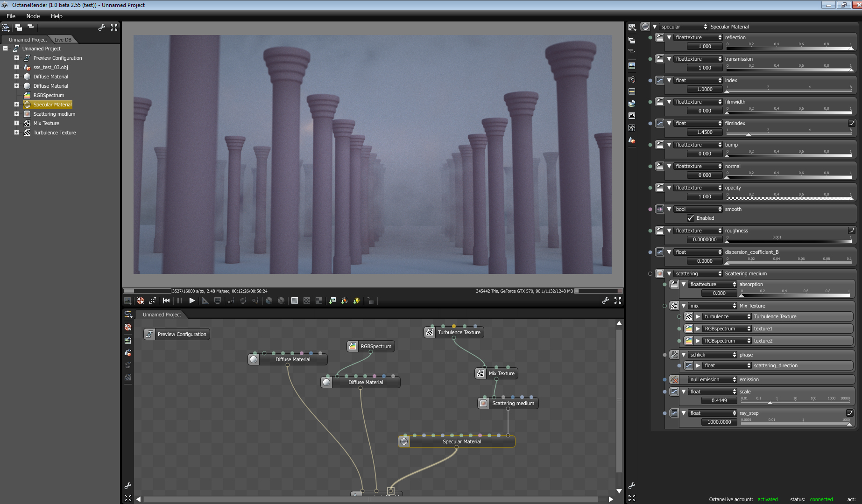The image size is (862, 504).
Task: Open the render viewport wrench settings
Action: coord(606,301)
